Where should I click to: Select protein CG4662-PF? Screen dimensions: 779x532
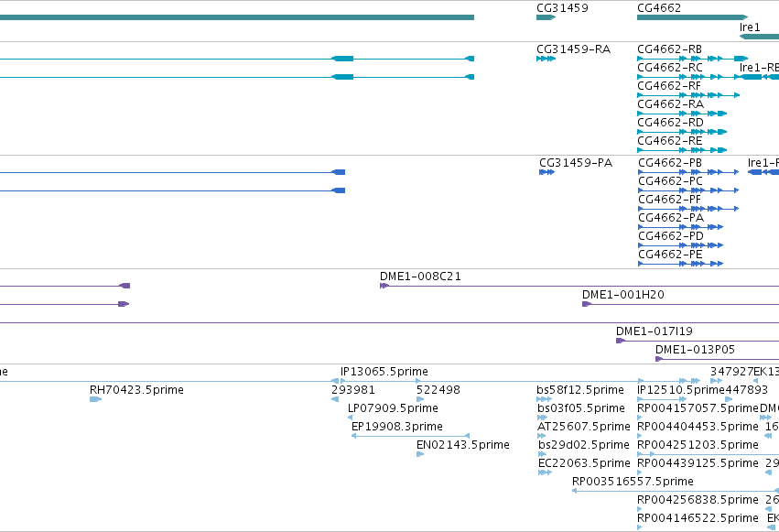pos(670,200)
